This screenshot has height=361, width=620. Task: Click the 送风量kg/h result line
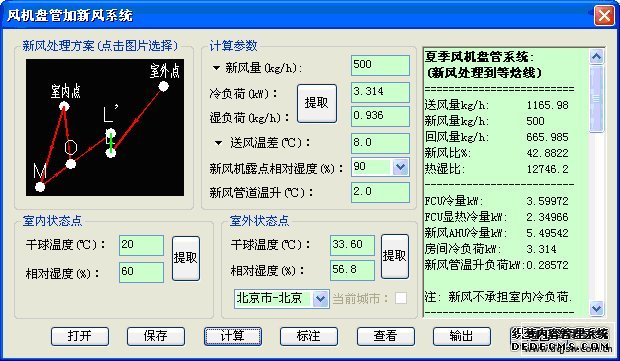(x=497, y=105)
